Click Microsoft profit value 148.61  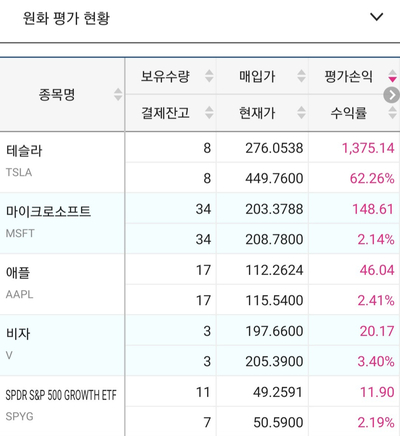(x=373, y=209)
